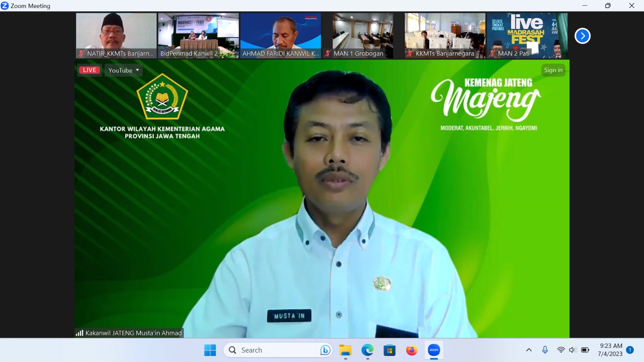Viewport: 644px width, 362px height.
Task: Open Microsoft Edge from the taskbar
Action: [x=367, y=350]
